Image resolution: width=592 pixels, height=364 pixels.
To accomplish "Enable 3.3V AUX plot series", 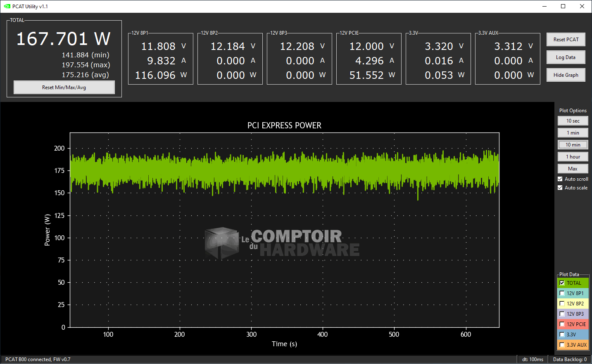I will tap(562, 345).
